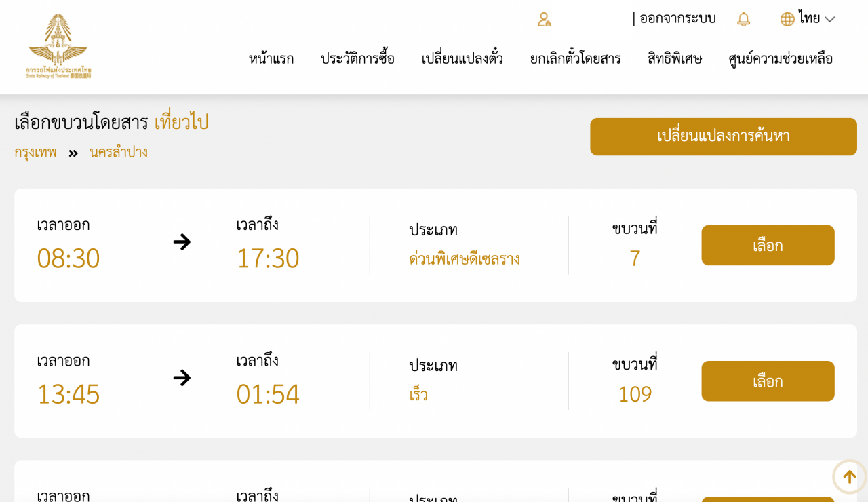The height and width of the screenshot is (502, 868).
Task: Click the arrow icon in the 08:30 train row
Action: [x=182, y=242]
